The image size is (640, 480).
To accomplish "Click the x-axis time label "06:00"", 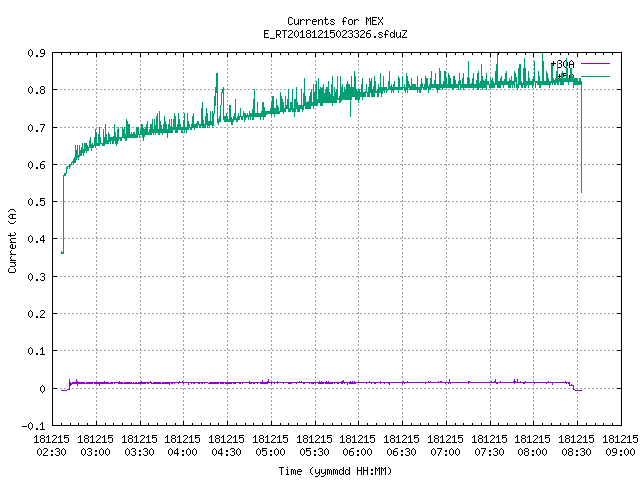I will (358, 452).
